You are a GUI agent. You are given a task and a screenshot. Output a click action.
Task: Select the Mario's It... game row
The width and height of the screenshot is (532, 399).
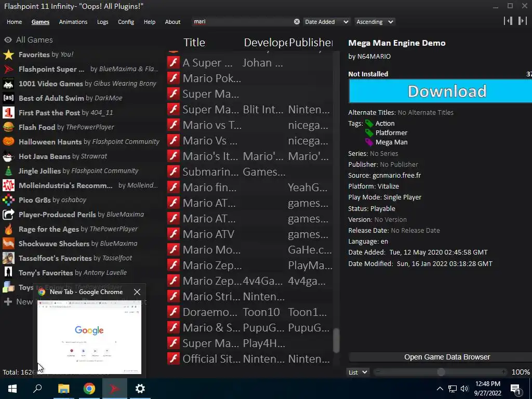pyautogui.click(x=250, y=156)
